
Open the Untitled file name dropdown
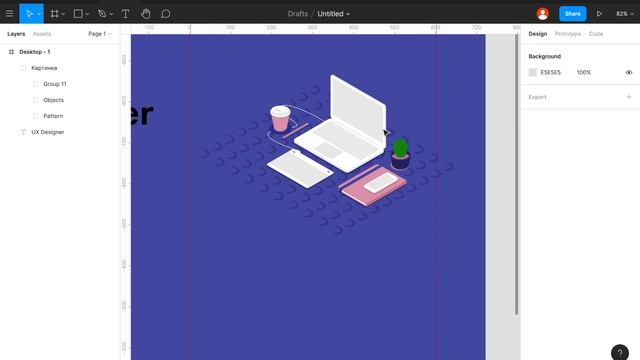click(x=333, y=13)
